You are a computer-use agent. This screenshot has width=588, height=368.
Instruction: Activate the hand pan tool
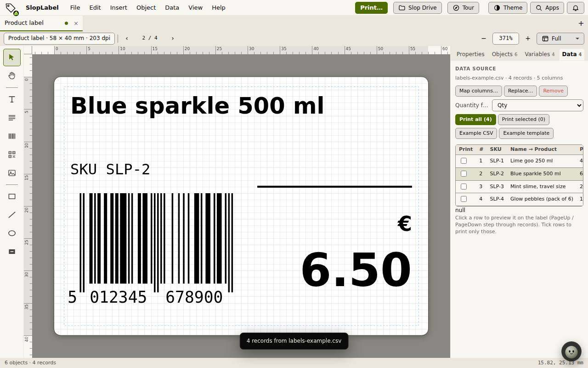[x=12, y=75]
